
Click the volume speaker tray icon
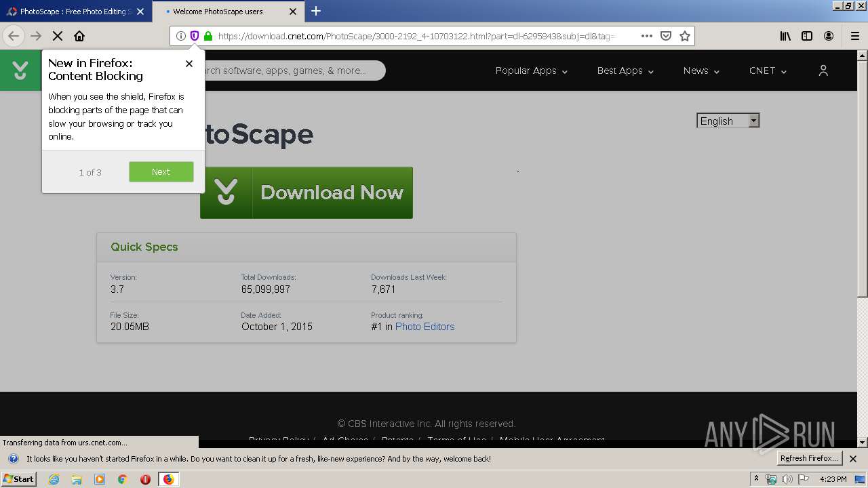click(x=787, y=479)
